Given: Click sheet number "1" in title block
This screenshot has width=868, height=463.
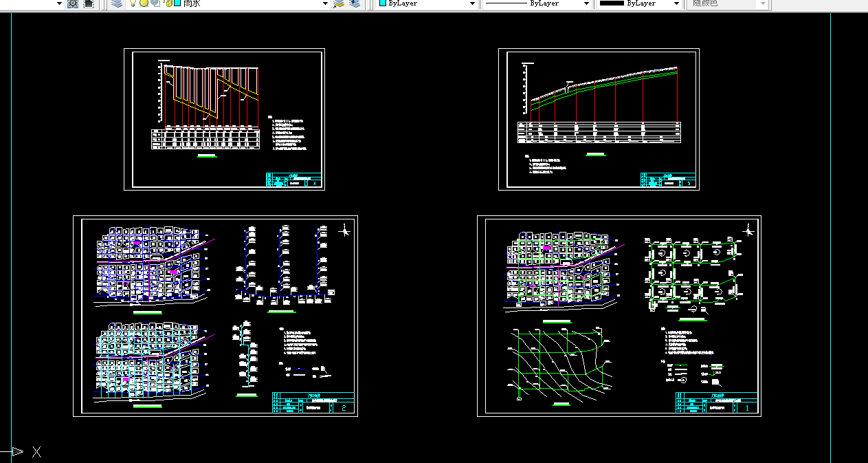Looking at the screenshot, I should click(748, 408).
